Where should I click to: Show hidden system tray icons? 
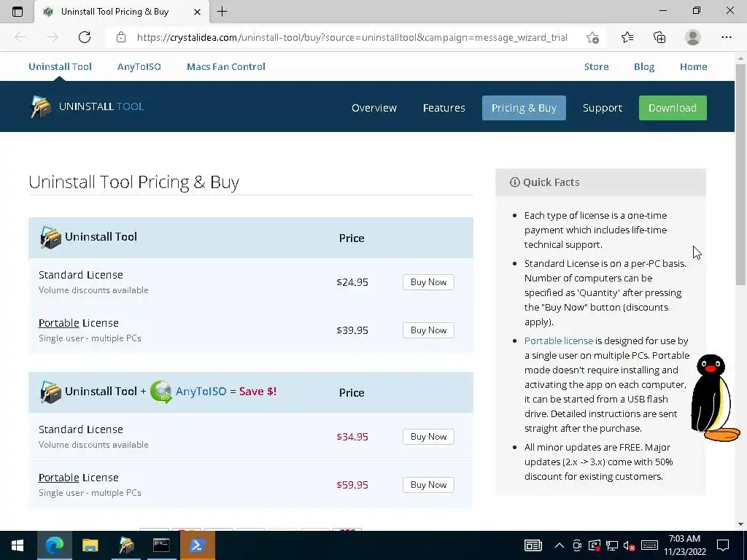pos(560,545)
